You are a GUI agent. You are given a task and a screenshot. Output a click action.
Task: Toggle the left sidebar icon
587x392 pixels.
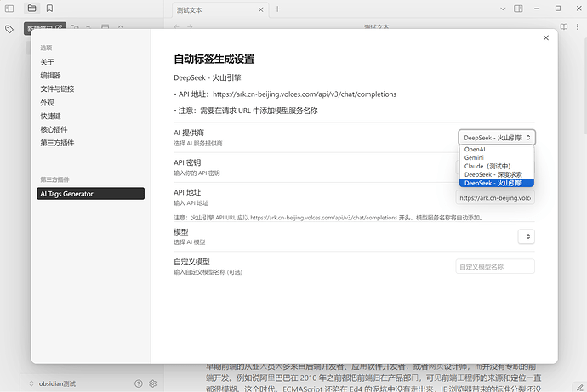9,9
